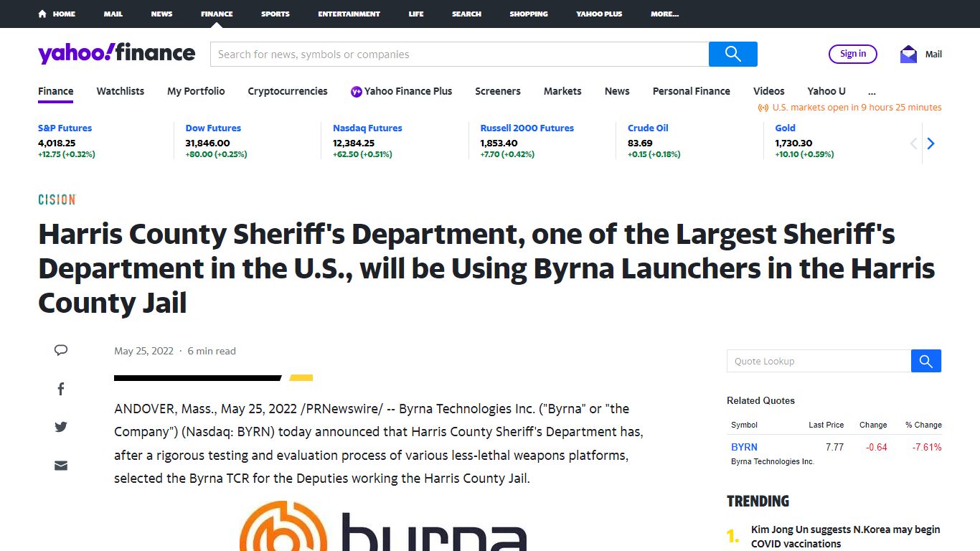Share article on Facebook
The height and width of the screenshot is (551, 980).
tap(61, 389)
